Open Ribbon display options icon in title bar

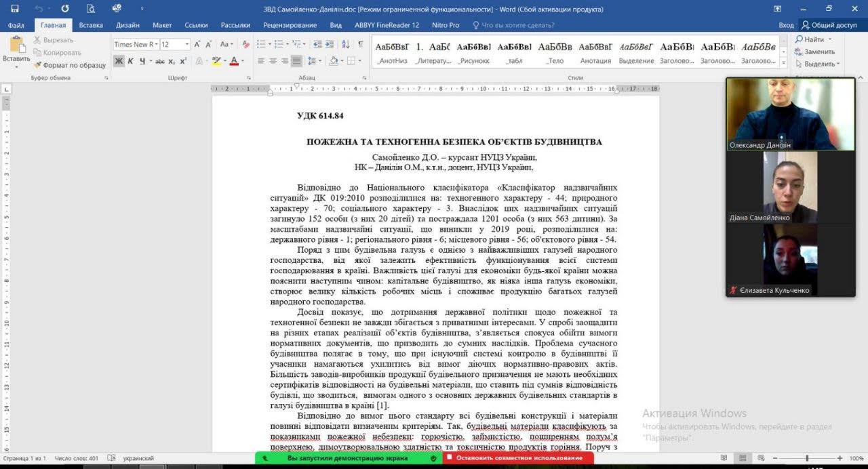[x=777, y=9]
